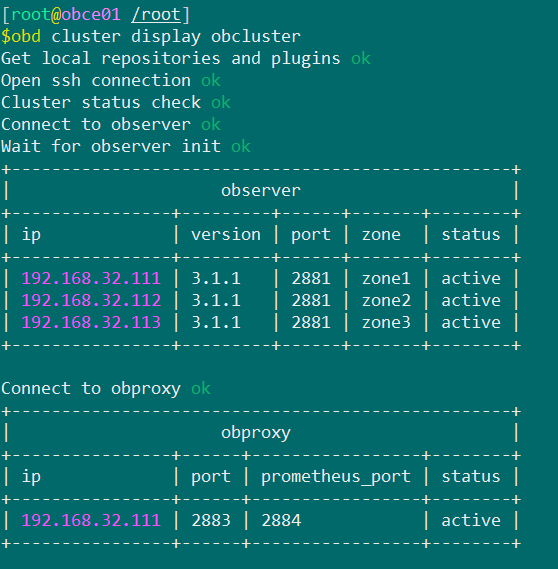Screen dimensions: 558x569
Task: Click 'obcluster' in the command line
Action: (256, 37)
